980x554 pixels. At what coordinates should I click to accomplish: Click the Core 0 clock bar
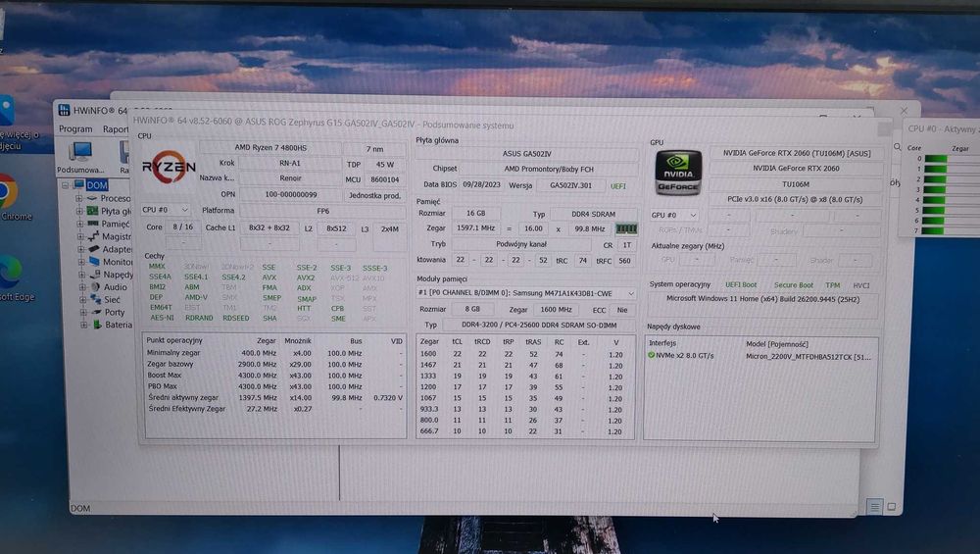(935, 159)
